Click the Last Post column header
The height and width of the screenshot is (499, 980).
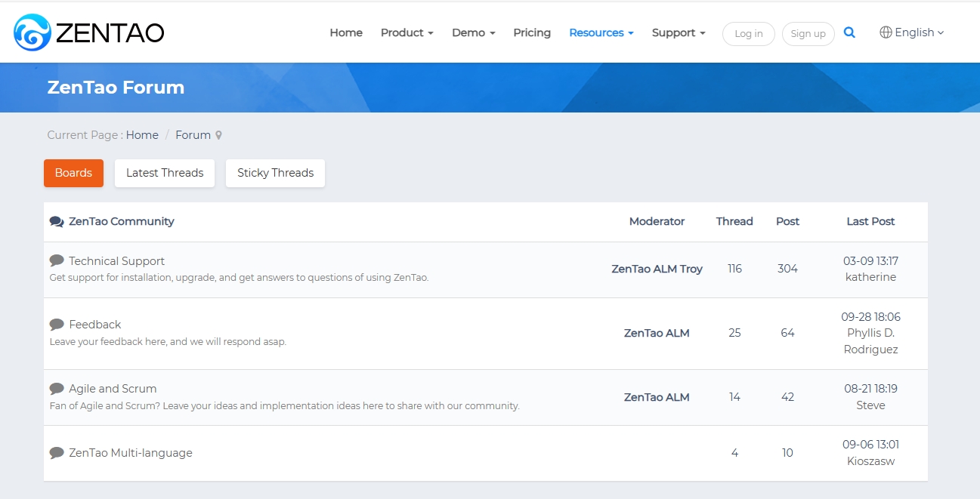click(x=870, y=221)
